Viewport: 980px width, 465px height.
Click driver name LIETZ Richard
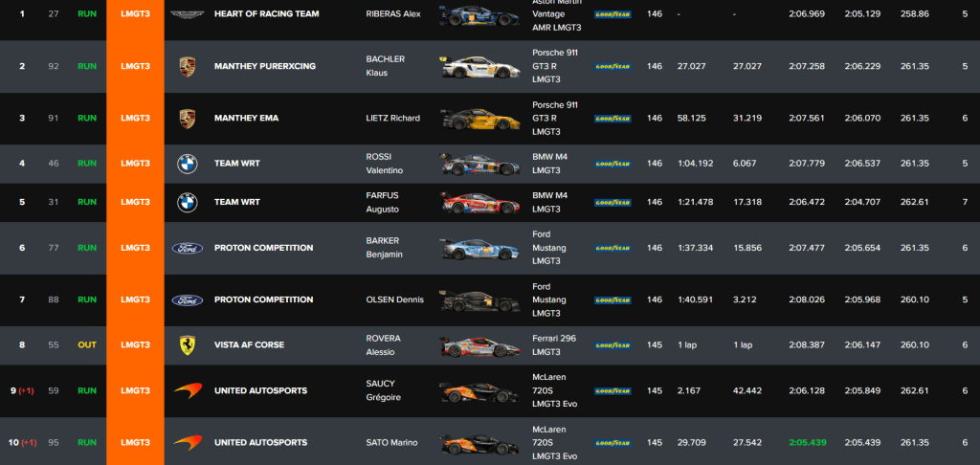tap(393, 118)
